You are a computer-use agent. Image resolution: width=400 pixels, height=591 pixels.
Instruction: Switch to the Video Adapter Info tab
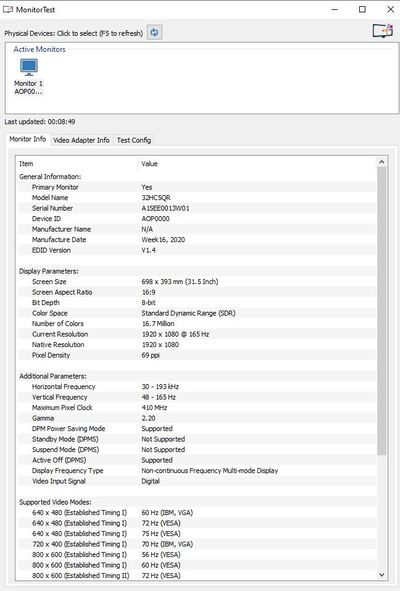81,140
